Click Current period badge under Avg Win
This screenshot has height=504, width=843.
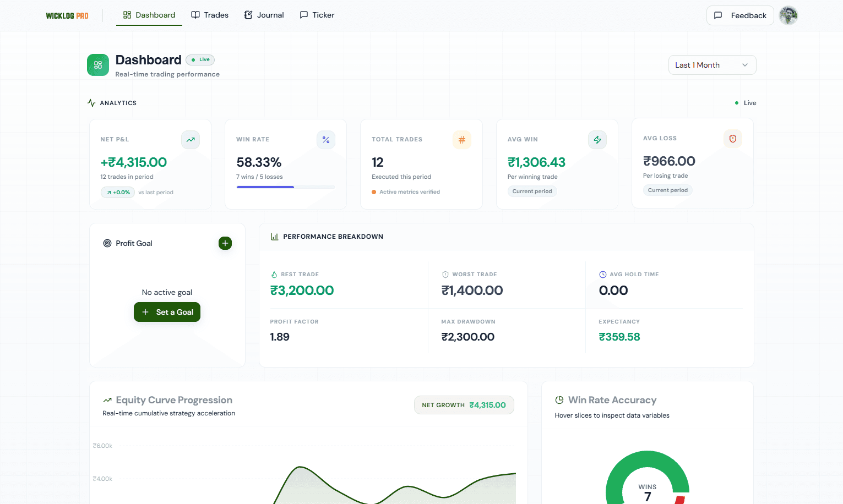[x=532, y=191]
